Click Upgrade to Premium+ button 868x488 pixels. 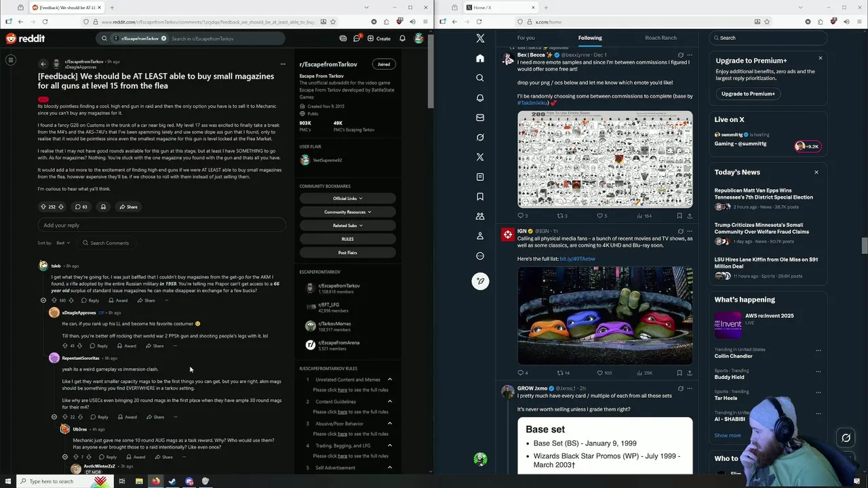pyautogui.click(x=748, y=94)
